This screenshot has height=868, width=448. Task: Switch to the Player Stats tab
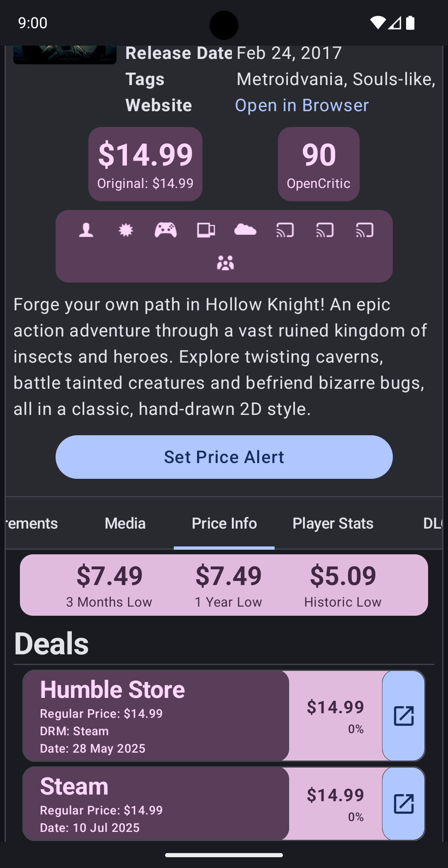(x=333, y=523)
